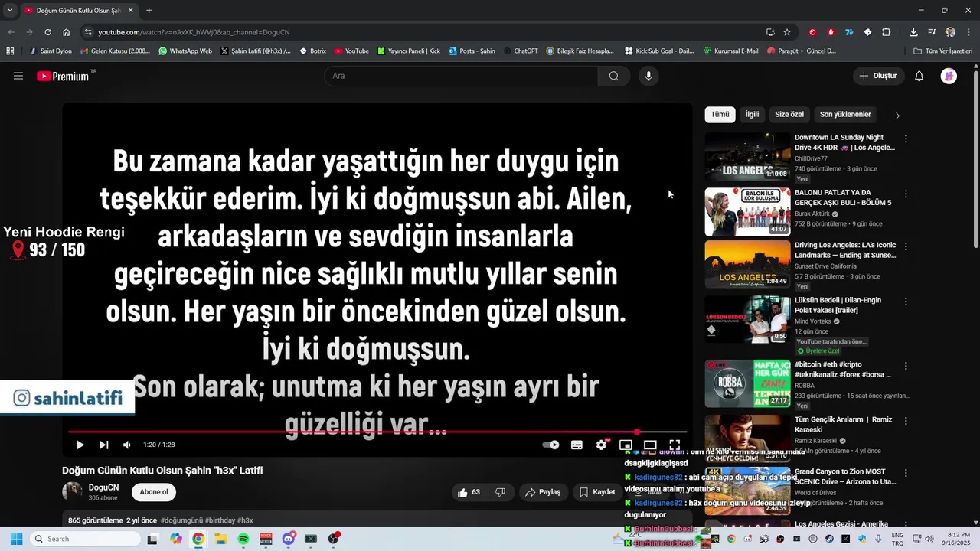Select the Size özel filter chip
This screenshot has height=551, width=980.
[x=789, y=115]
